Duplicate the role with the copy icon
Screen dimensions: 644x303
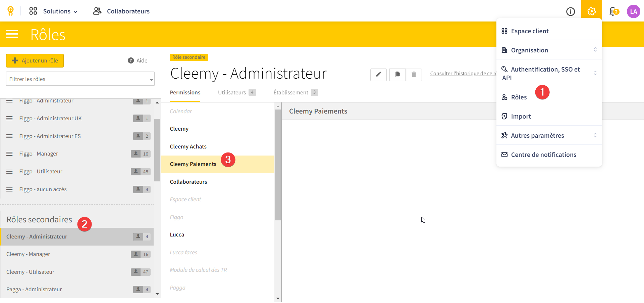pos(397,75)
